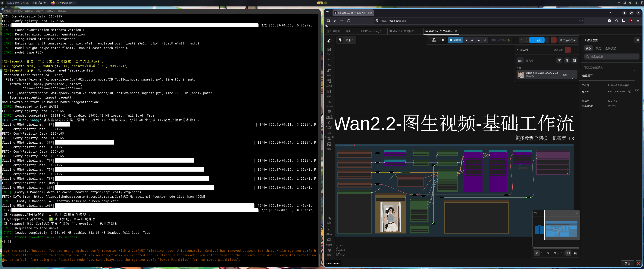Select the 全局设置 tab in overview panel
The image size is (644, 269).
pyautogui.click(x=610, y=48)
